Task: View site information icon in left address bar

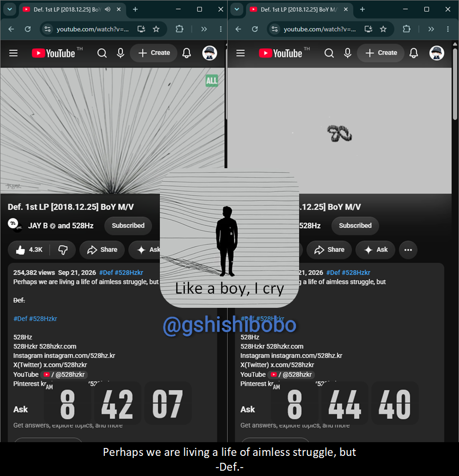Action: (x=48, y=29)
